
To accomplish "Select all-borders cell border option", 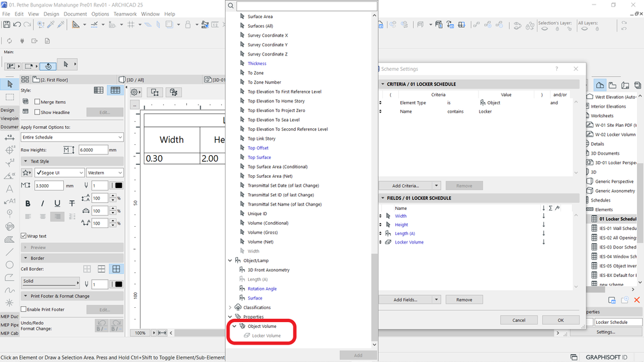I will pyautogui.click(x=116, y=269).
